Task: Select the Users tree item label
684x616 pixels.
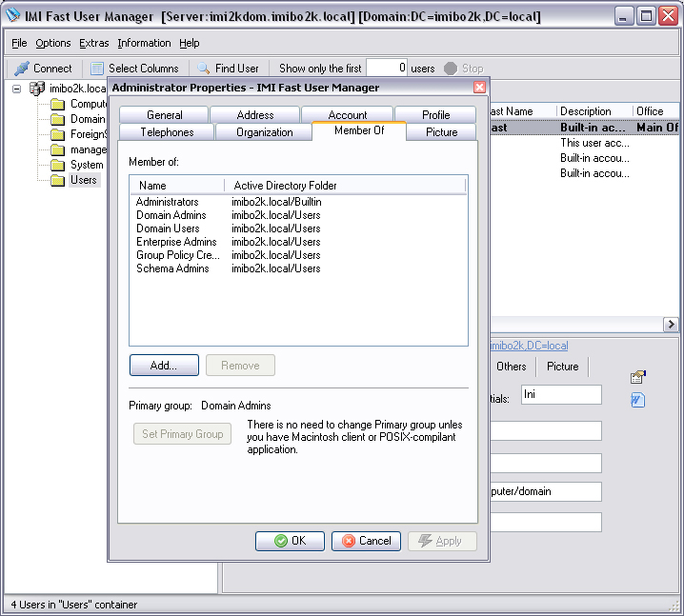Action: (x=84, y=180)
